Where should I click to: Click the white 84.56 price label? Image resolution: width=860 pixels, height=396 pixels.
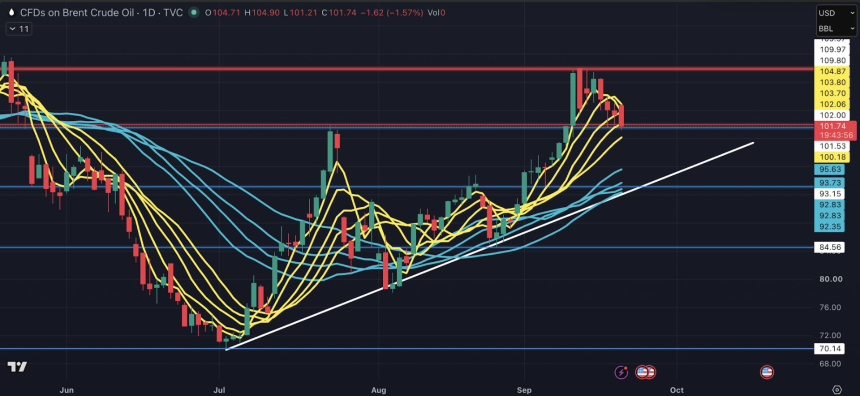tap(830, 247)
